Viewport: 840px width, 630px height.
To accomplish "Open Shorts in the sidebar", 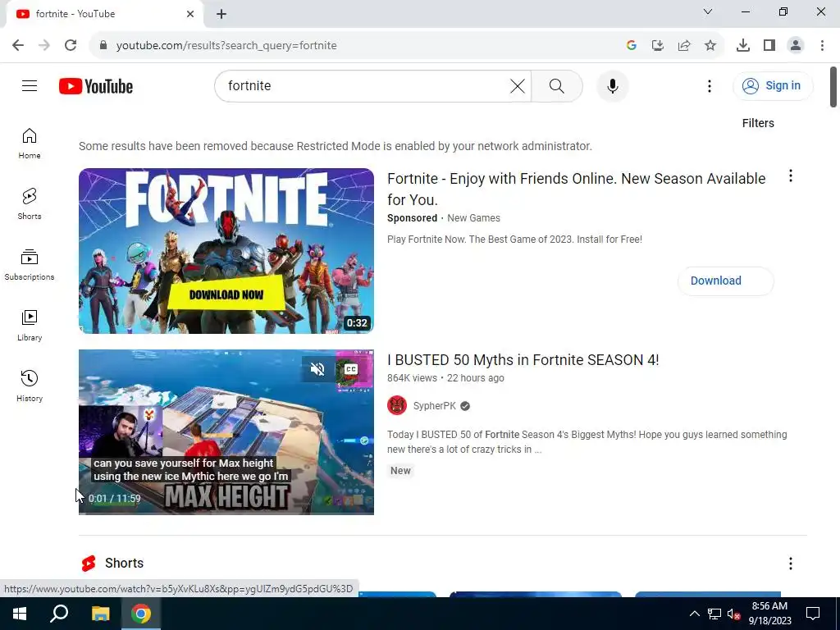I will click(x=30, y=204).
